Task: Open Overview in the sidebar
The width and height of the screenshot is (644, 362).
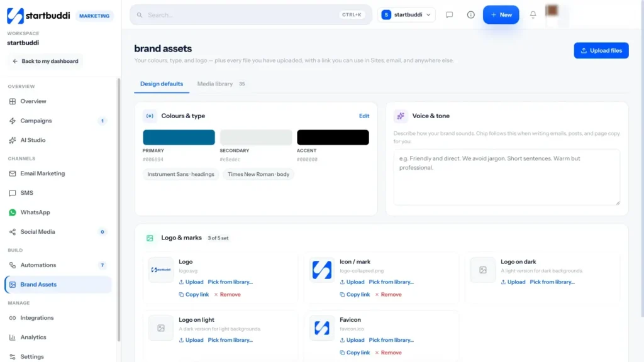Action: pyautogui.click(x=58, y=101)
